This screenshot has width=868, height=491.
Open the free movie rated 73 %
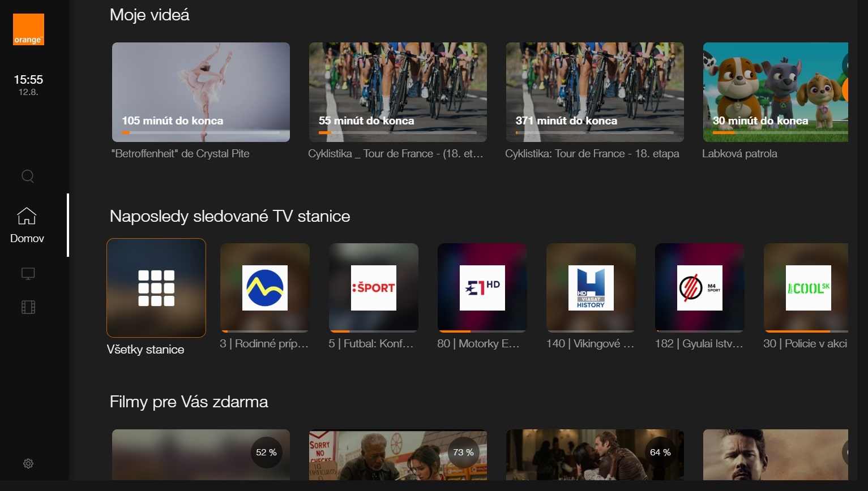click(x=397, y=455)
